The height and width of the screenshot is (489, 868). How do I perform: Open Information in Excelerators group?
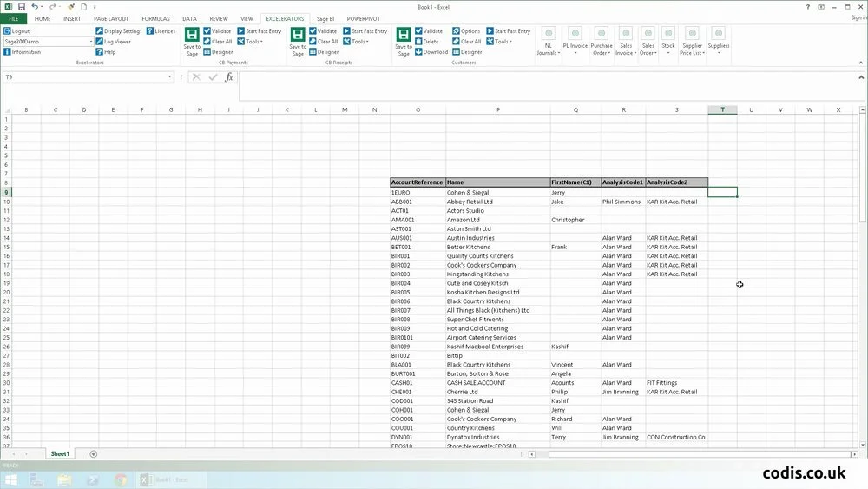[x=23, y=52]
